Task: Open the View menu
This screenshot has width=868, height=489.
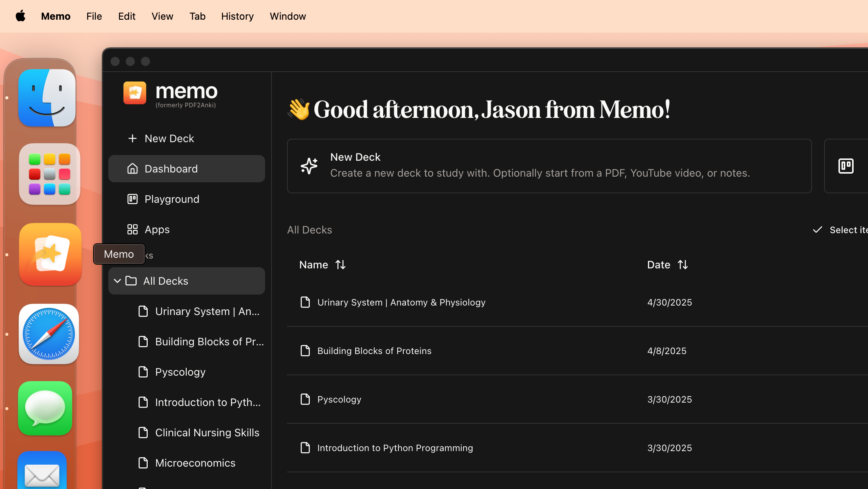Action: coord(162,16)
